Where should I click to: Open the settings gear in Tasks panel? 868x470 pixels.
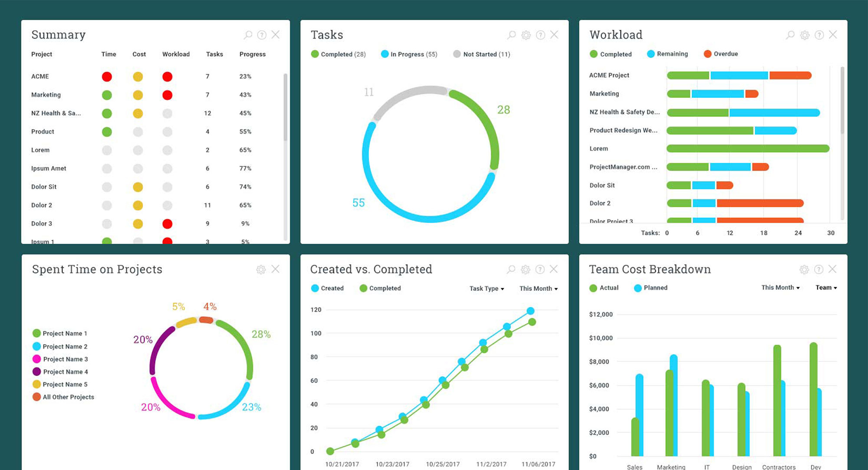pyautogui.click(x=526, y=35)
